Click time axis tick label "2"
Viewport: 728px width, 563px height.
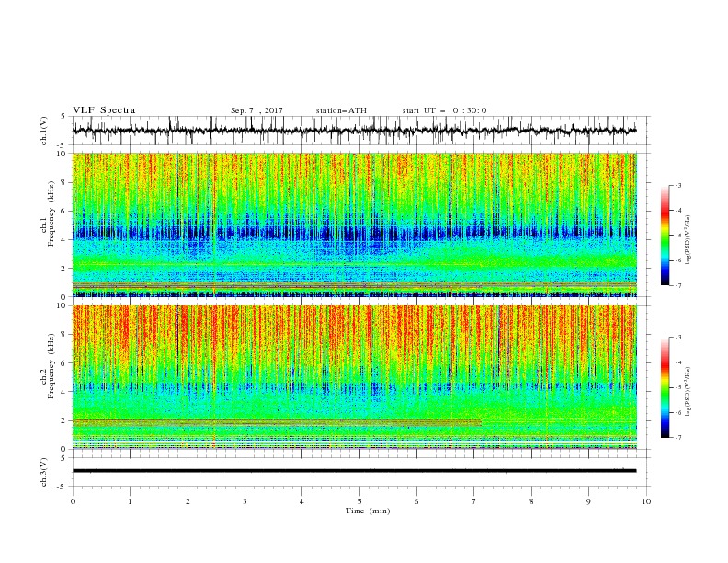coord(188,501)
